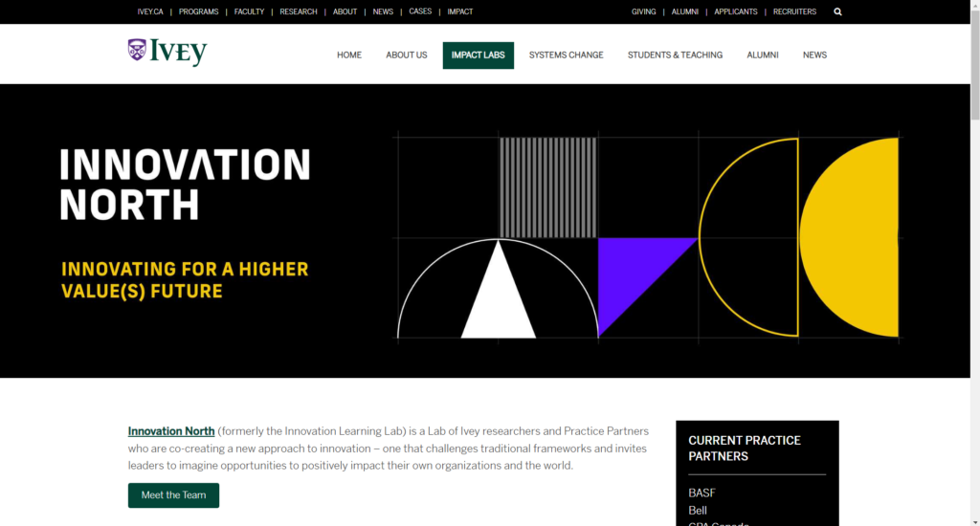Open Students & Teaching navigation item
This screenshot has width=980, height=526.
pyautogui.click(x=675, y=55)
